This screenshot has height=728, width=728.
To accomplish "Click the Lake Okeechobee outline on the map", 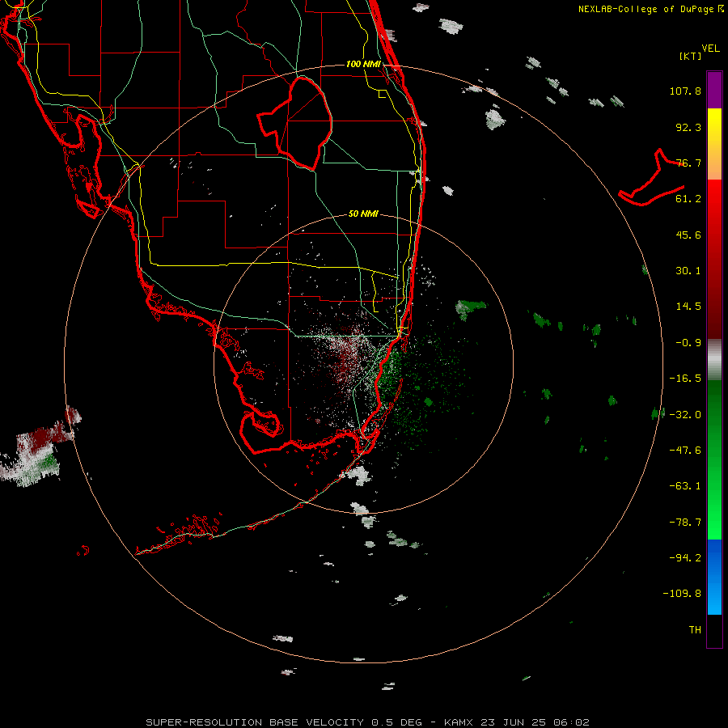I will (x=295, y=123).
